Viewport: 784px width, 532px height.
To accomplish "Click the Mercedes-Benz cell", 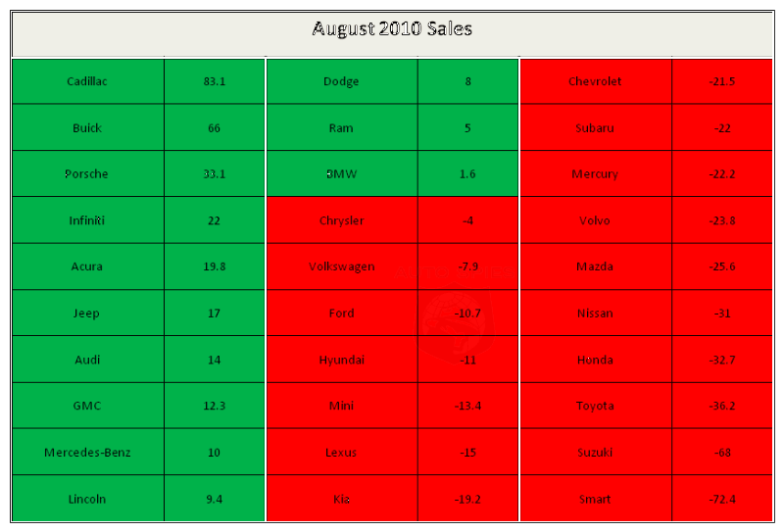I will coord(88,452).
